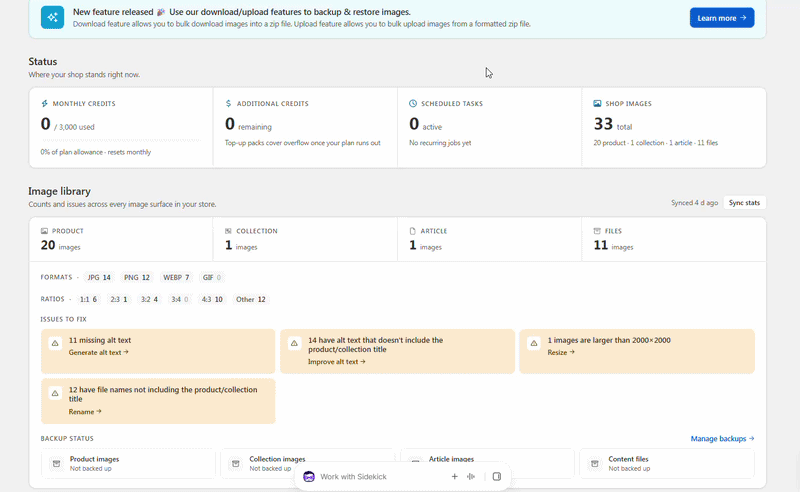Click warning icon on larger than 2000×2000 card
This screenshot has width=800, height=492.
click(534, 343)
